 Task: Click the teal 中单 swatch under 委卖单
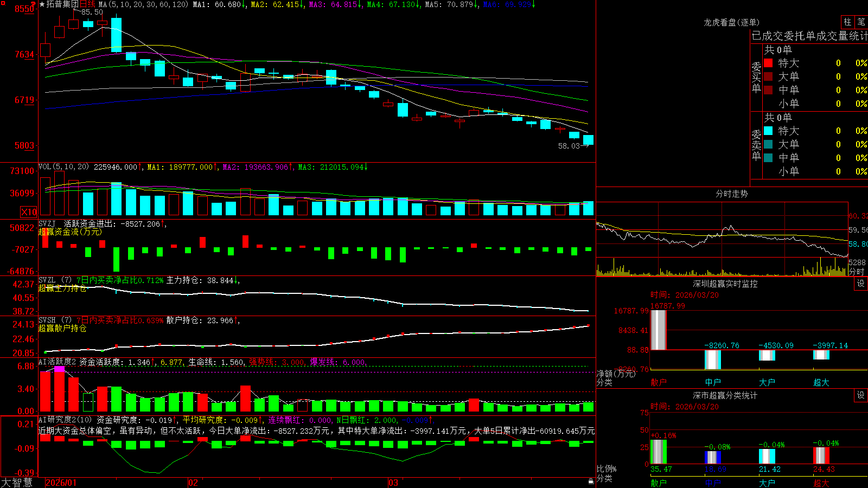point(768,158)
